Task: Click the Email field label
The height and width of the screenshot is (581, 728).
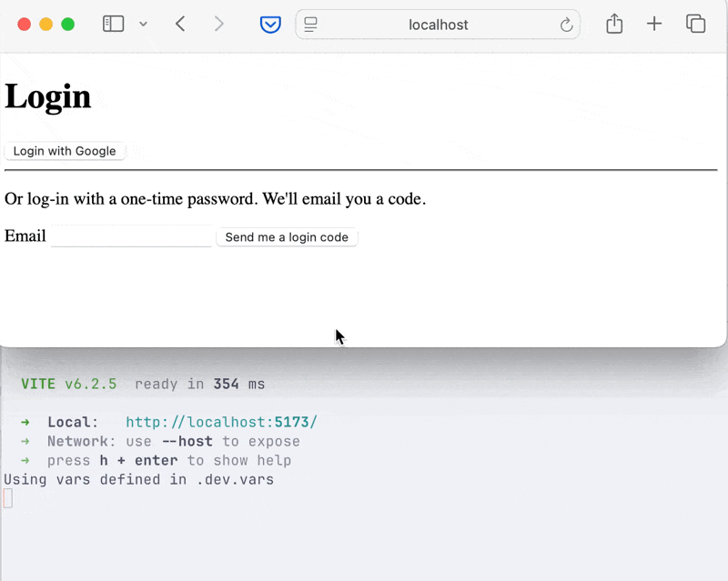Action: click(x=25, y=235)
